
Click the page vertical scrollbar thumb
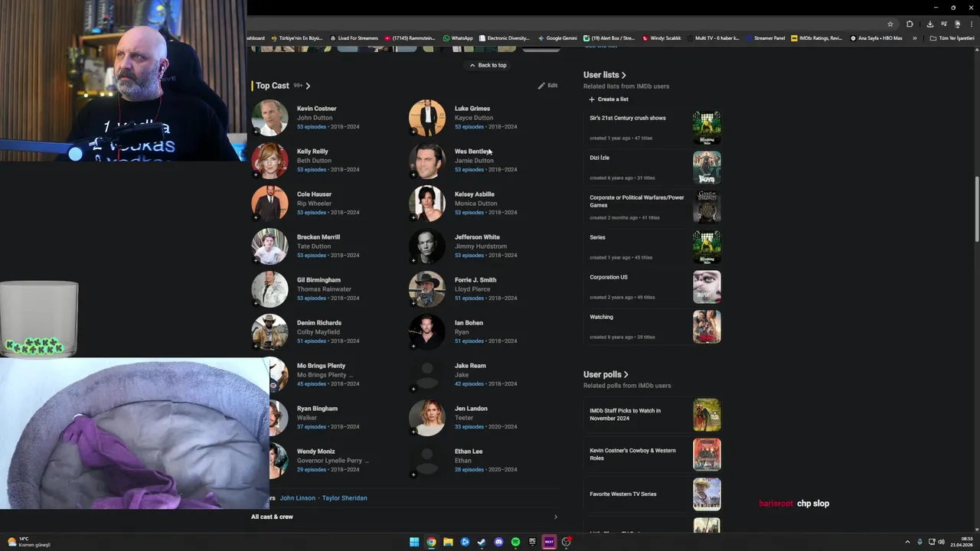(976, 210)
